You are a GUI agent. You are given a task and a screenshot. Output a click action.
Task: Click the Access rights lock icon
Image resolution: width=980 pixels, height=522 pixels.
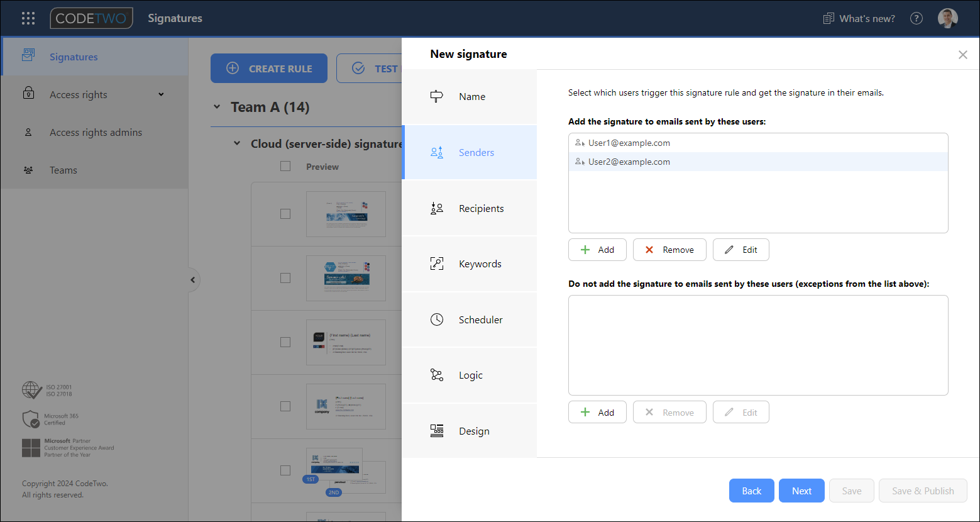tap(28, 93)
